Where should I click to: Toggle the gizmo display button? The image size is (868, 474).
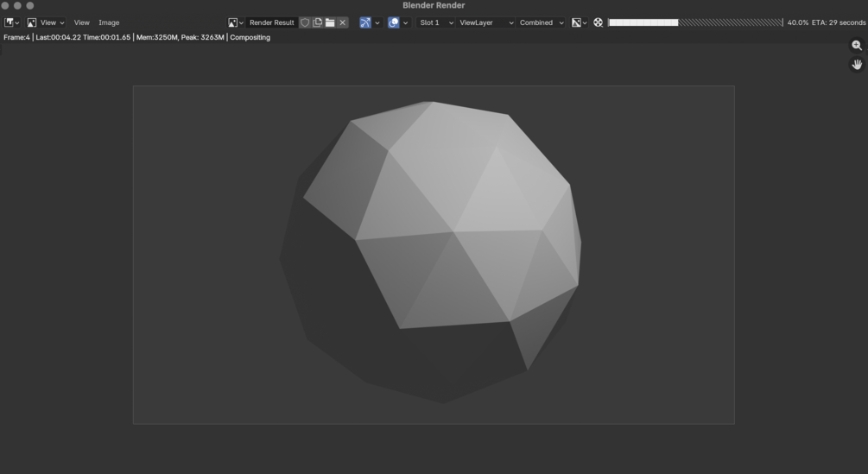pos(365,22)
